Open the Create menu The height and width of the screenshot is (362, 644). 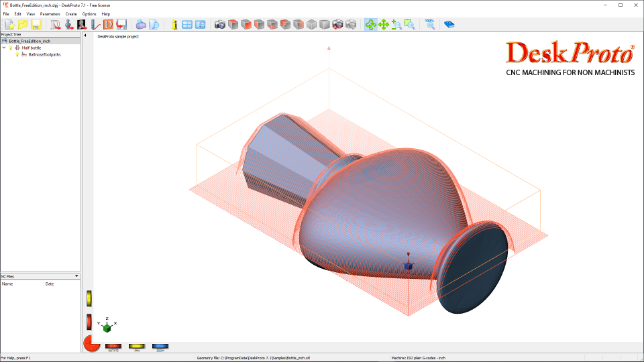coord(70,14)
